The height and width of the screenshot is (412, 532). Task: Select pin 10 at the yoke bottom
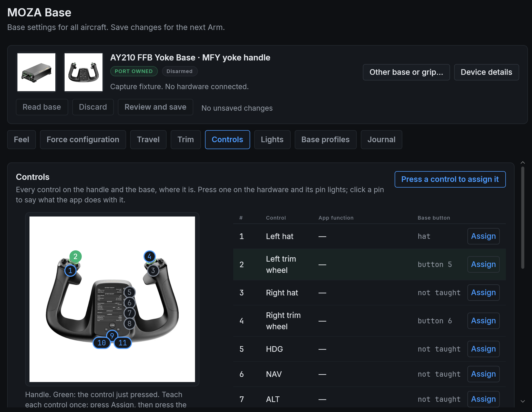pos(101,343)
